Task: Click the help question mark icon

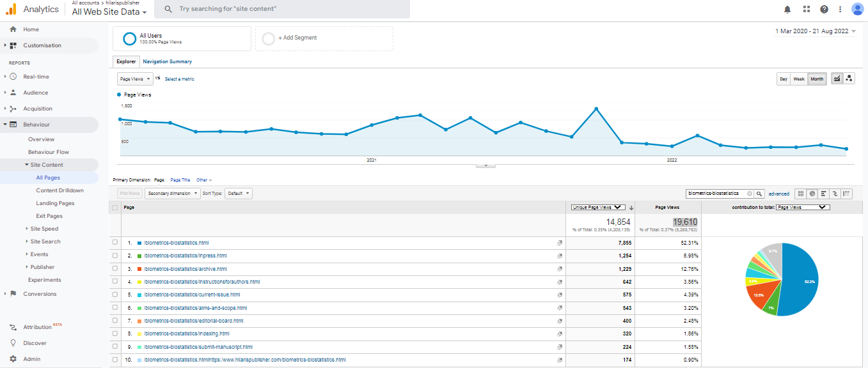Action: pyautogui.click(x=824, y=9)
